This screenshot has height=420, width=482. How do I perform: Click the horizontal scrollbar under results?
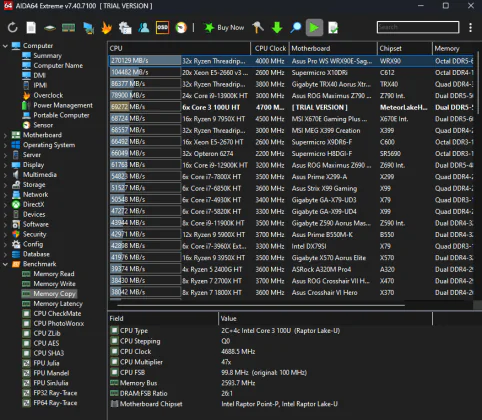261,305
